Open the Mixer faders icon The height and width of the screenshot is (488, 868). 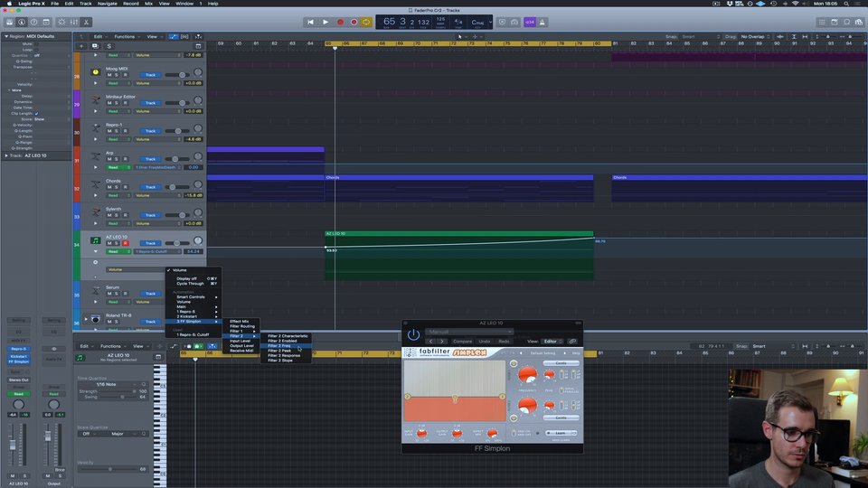(x=73, y=22)
